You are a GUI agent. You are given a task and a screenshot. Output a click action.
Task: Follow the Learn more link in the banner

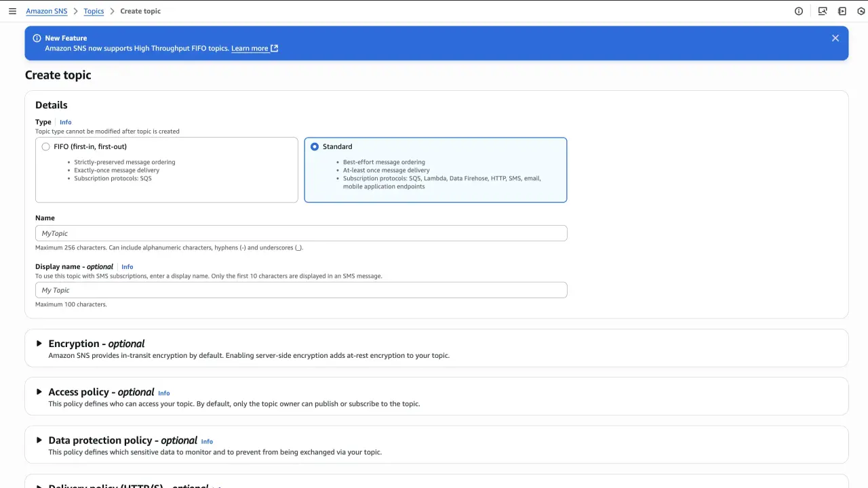tap(254, 48)
